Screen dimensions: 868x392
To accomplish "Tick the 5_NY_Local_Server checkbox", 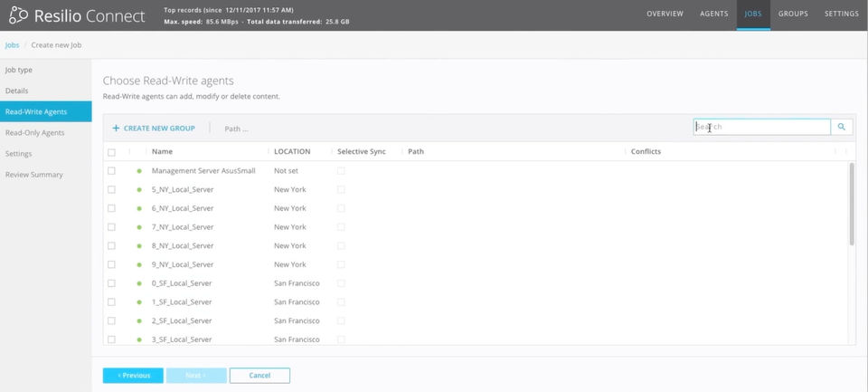I will [x=111, y=189].
